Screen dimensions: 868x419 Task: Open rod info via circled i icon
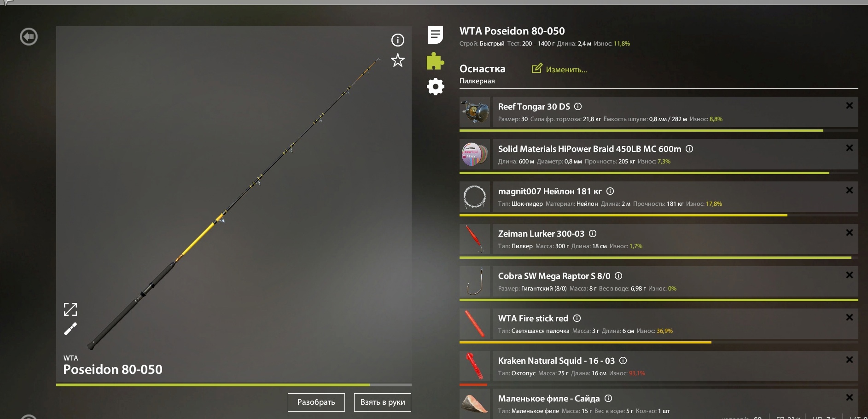pos(398,40)
